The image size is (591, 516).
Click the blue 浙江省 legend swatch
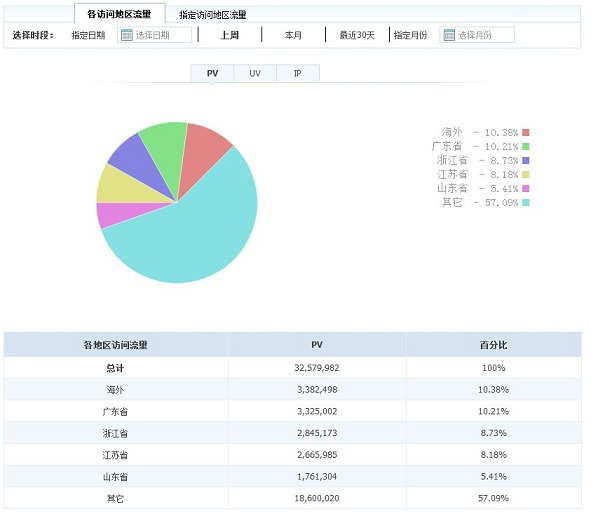[526, 161]
